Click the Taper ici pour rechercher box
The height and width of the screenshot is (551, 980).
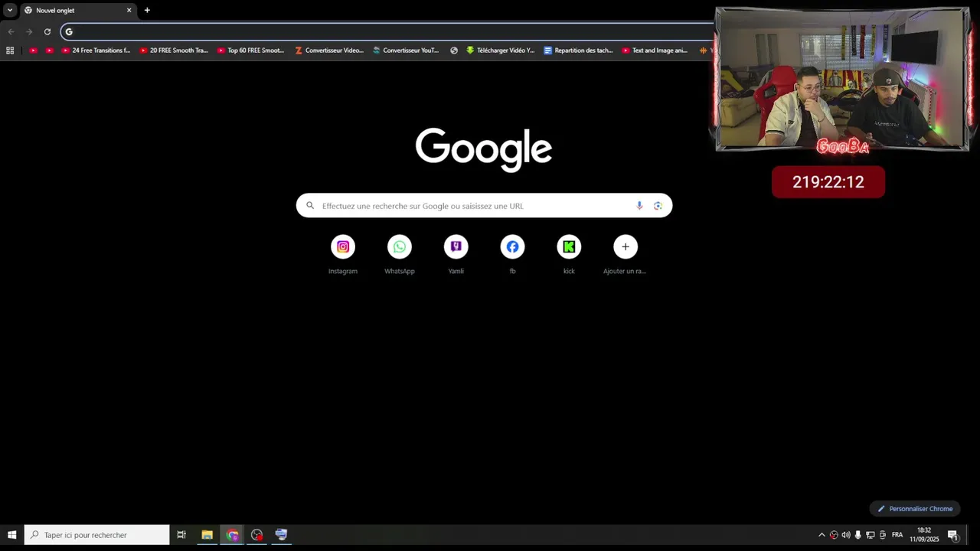(x=96, y=535)
